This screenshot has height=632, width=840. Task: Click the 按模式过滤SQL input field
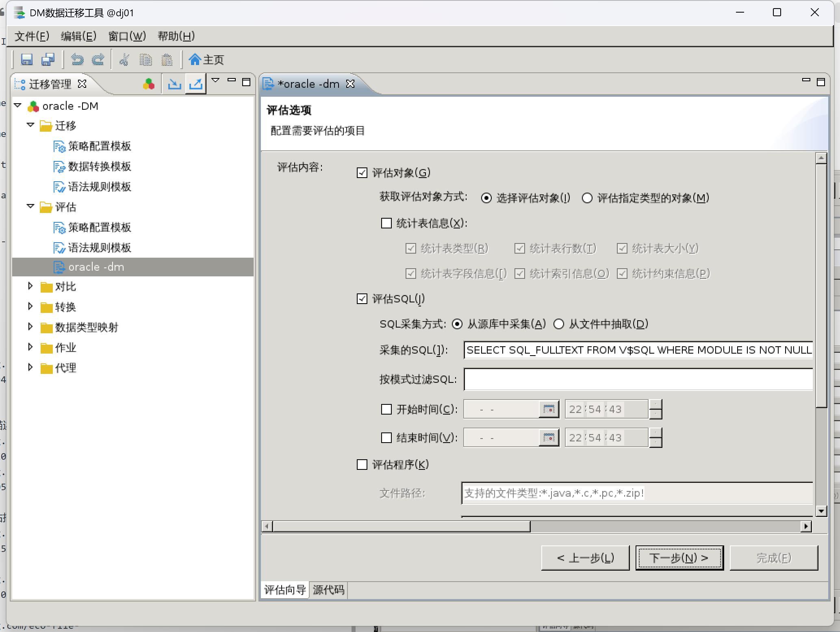(638, 379)
